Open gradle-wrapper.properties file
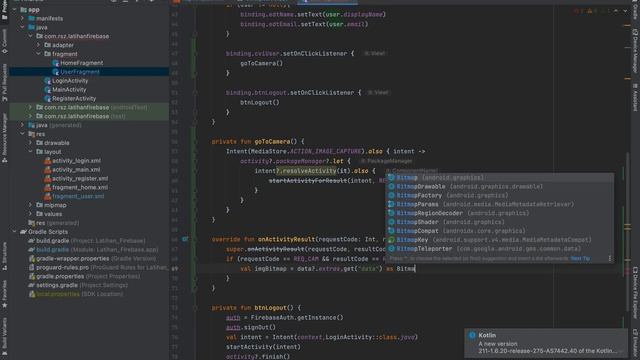Image resolution: width=640 pixels, height=360 pixels. (92, 258)
